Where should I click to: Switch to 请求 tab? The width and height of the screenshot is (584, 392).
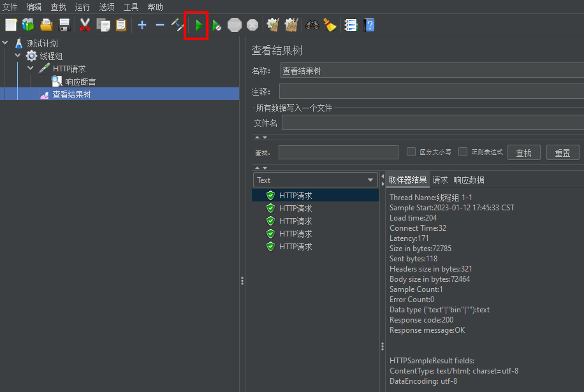(x=440, y=180)
